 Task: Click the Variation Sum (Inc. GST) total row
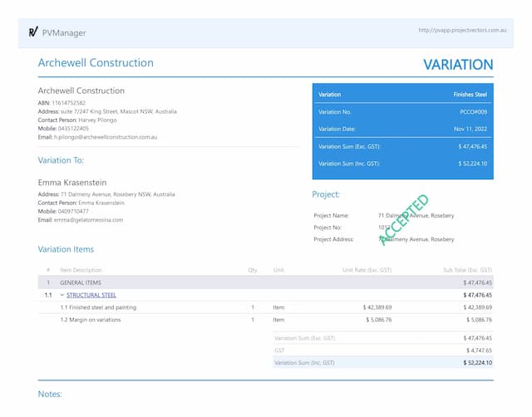[x=382, y=363]
